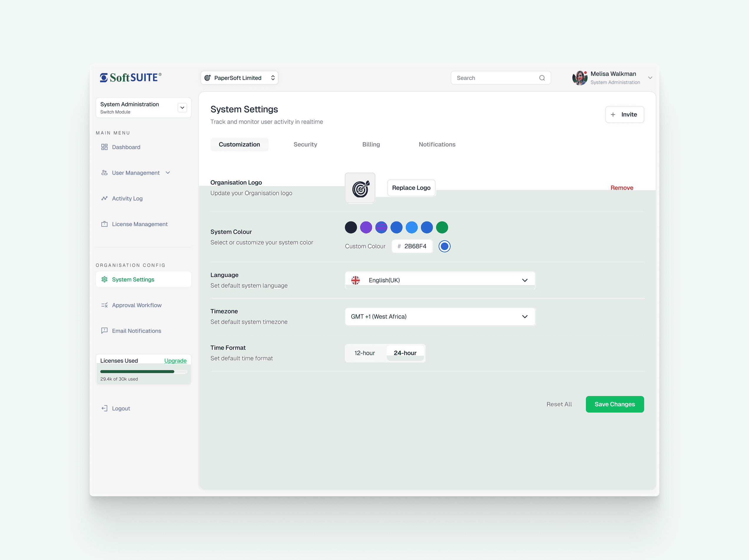Click the Approval Workflow icon
749x560 pixels.
tap(104, 305)
